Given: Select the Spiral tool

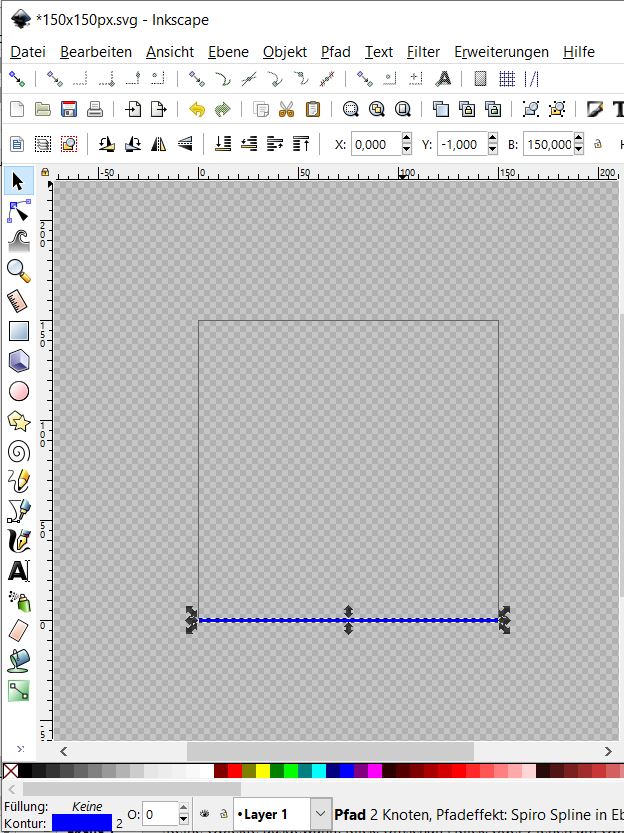Looking at the screenshot, I should point(19,452).
